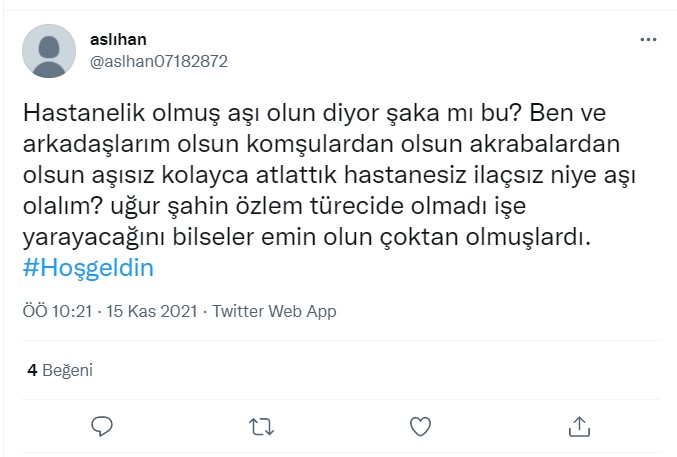Click the time ÖÖ 10:21 in the timestamp
Screen dimensions: 677x457
57,312
